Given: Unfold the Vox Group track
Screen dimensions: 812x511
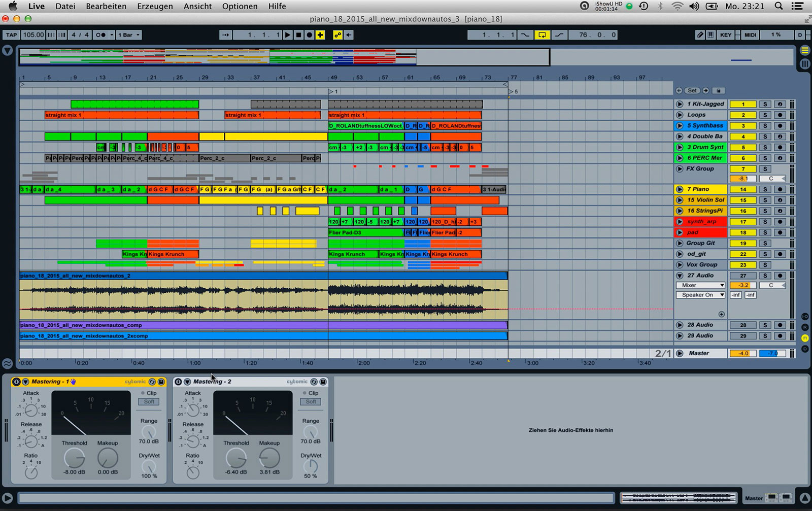Looking at the screenshot, I should point(680,265).
